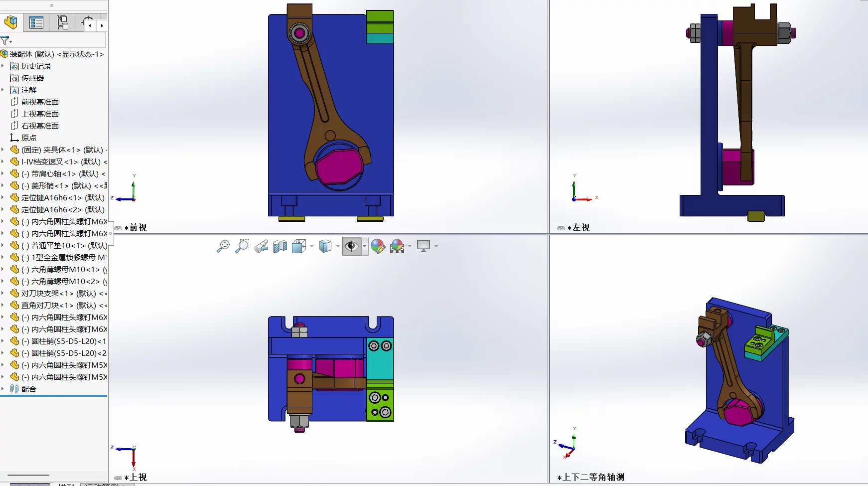Image resolution: width=868 pixels, height=486 pixels.
Task: Click the *左视 viewport label
Action: pos(579,228)
